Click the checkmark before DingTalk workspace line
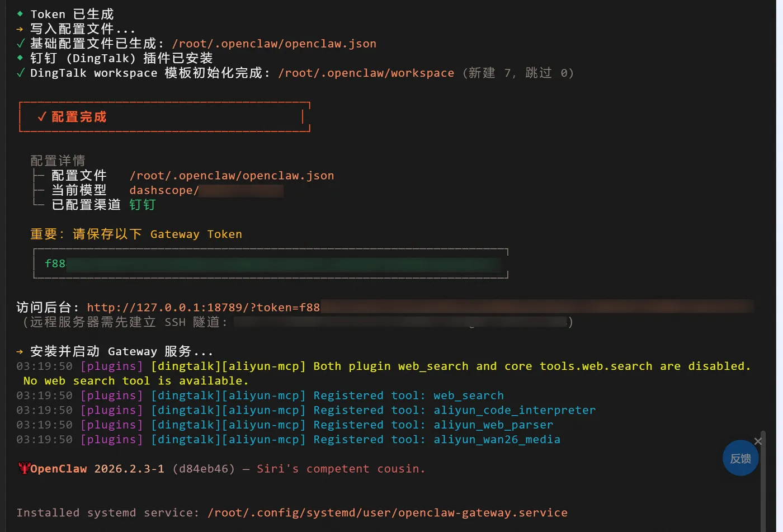This screenshot has width=783, height=532. [21, 73]
